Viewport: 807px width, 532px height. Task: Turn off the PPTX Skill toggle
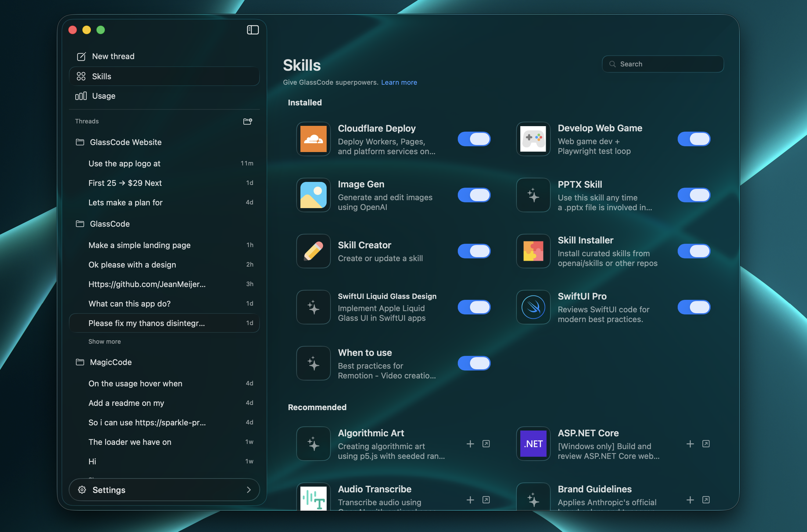click(694, 195)
